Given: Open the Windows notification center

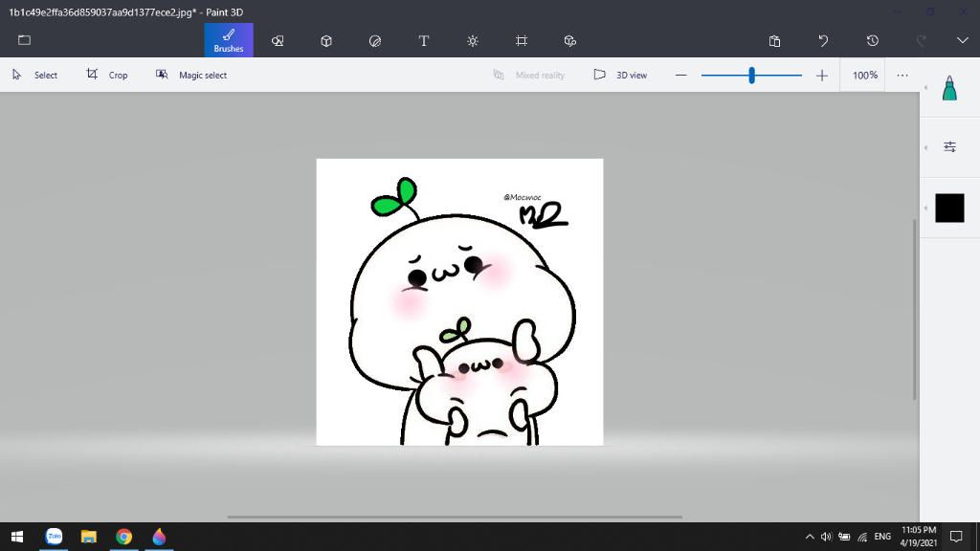Looking at the screenshot, I should tap(956, 537).
